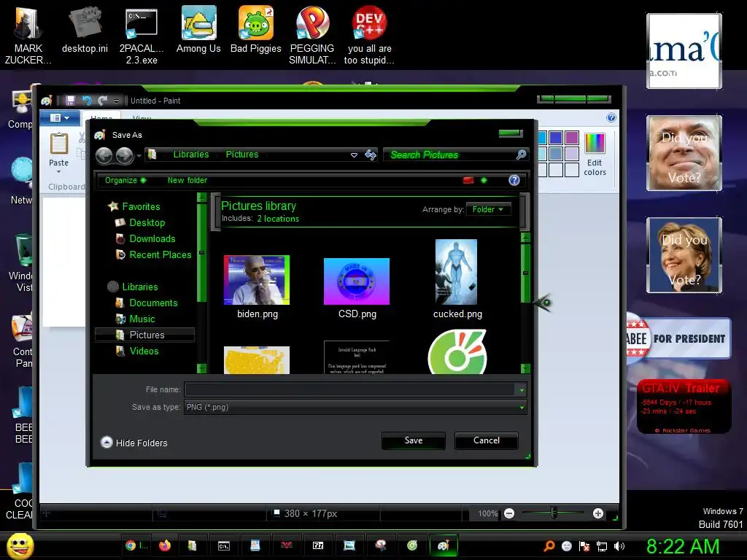Open the view options dropdown next to red icon
Image resolution: width=747 pixels, height=560 pixels.
[x=484, y=180]
